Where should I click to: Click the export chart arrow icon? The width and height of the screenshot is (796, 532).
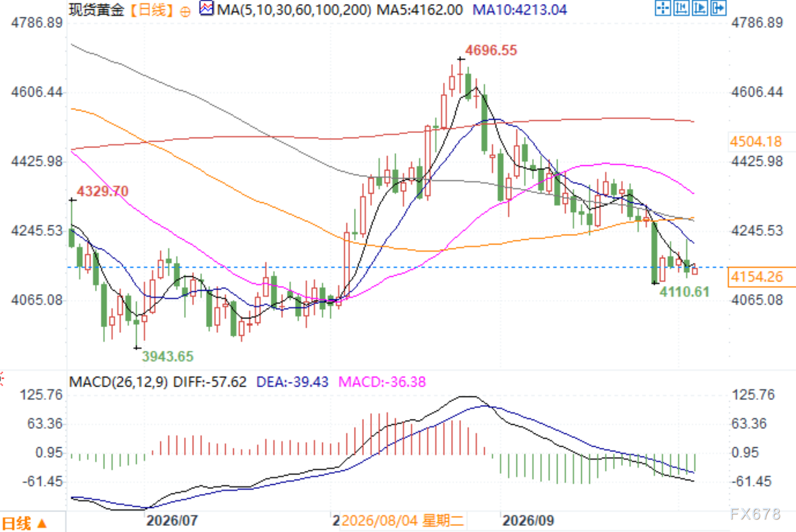(718, 8)
